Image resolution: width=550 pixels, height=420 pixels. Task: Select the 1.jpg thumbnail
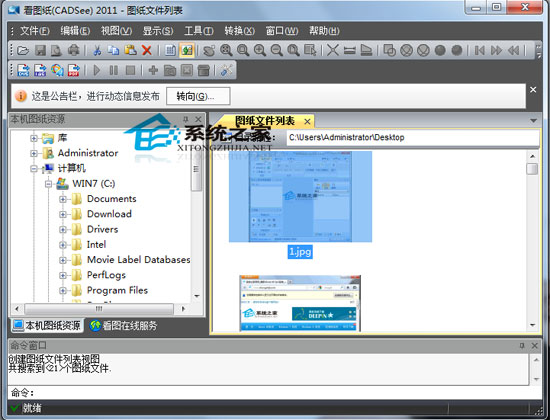[x=300, y=205]
